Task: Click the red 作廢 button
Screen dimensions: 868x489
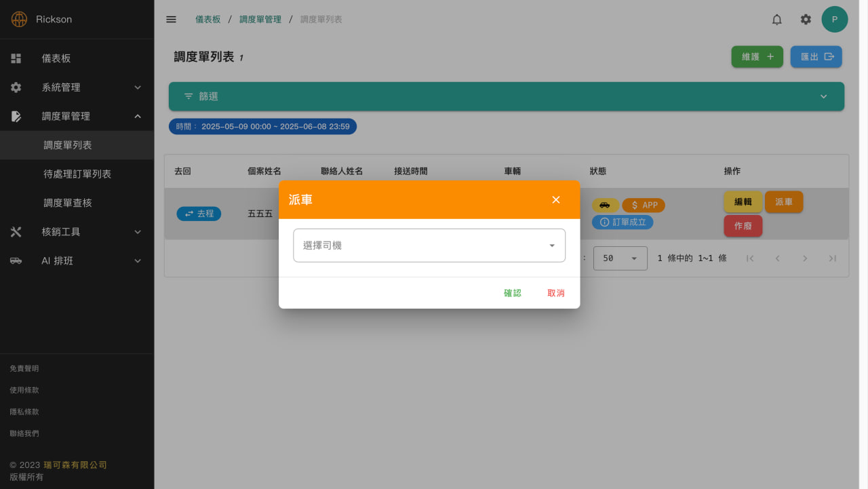Action: pyautogui.click(x=743, y=226)
